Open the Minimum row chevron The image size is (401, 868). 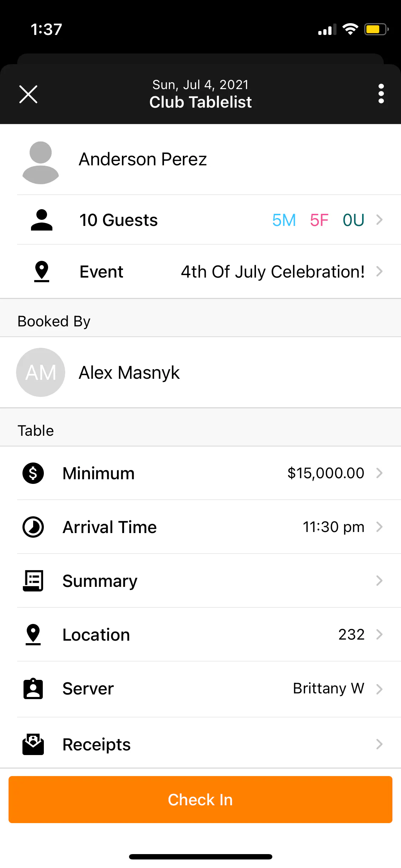point(379,473)
